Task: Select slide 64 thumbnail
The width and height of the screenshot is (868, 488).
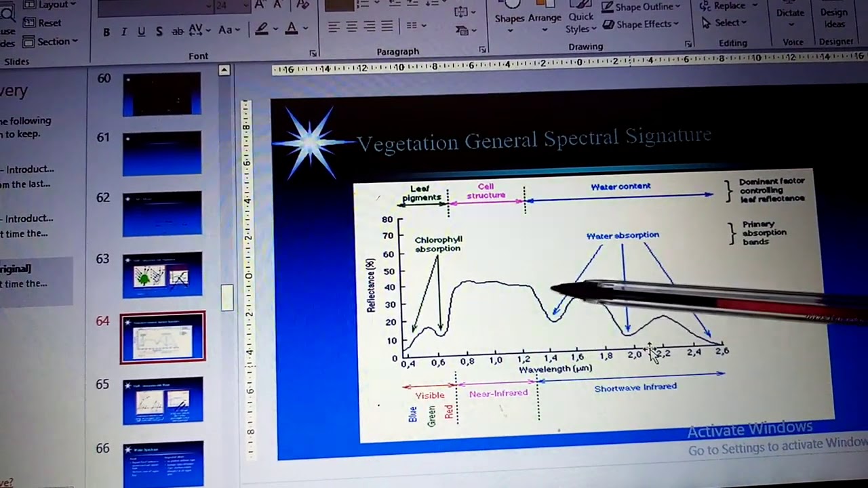Action: [163, 337]
